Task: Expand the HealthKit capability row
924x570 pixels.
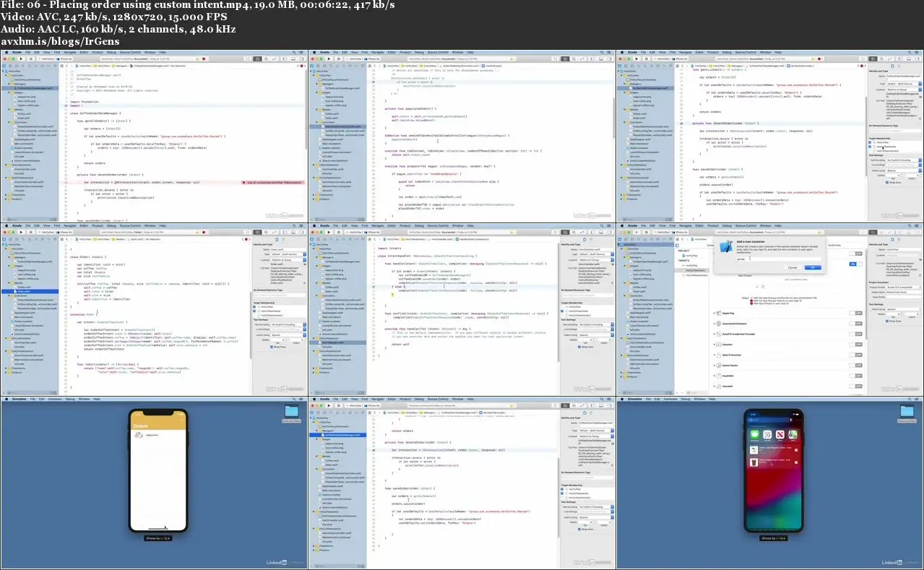Action: (714, 376)
